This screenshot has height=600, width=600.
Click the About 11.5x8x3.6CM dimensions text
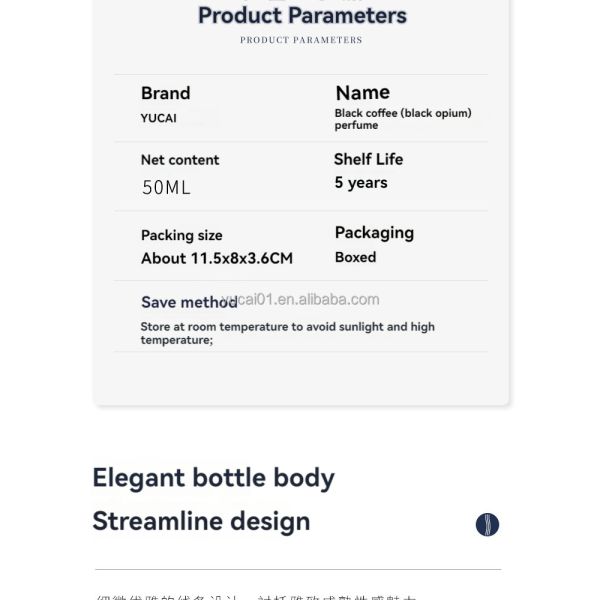(217, 258)
